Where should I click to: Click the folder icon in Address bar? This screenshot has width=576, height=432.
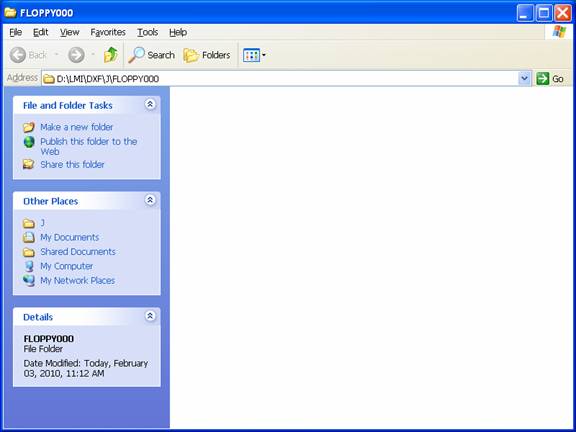pos(48,79)
